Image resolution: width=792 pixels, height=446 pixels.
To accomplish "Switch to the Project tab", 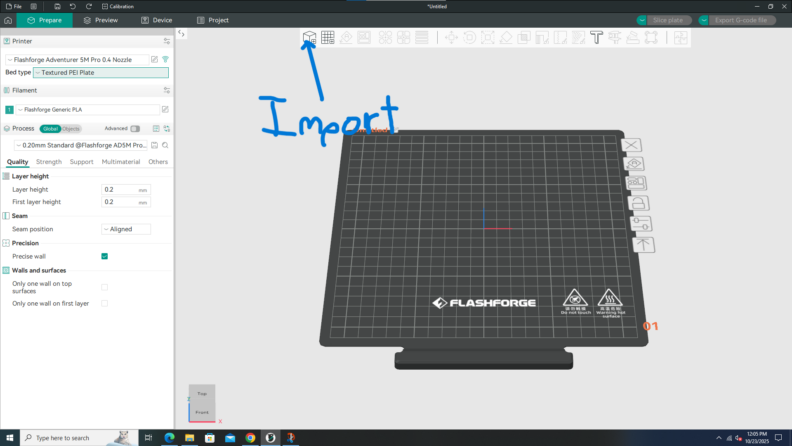I will point(213,20).
